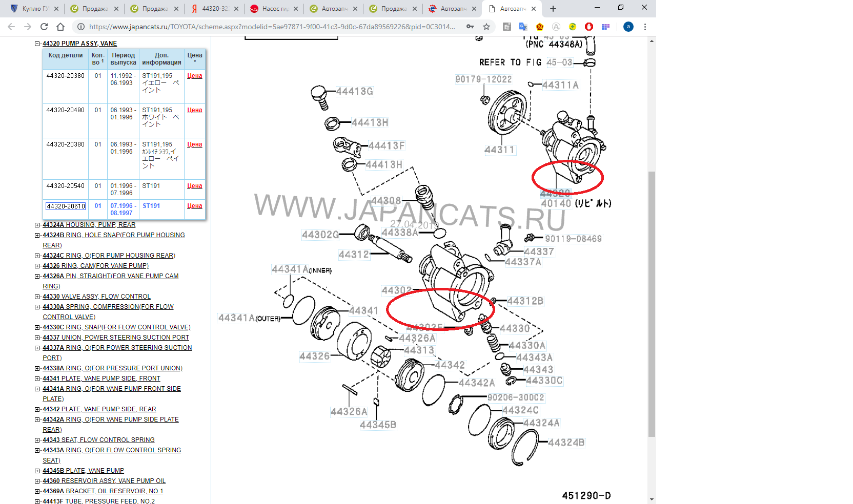Expand the 44330 VALVE ASSY, FLOW CONTROL item
Viewport: 853px width, 504px height.
(37, 297)
